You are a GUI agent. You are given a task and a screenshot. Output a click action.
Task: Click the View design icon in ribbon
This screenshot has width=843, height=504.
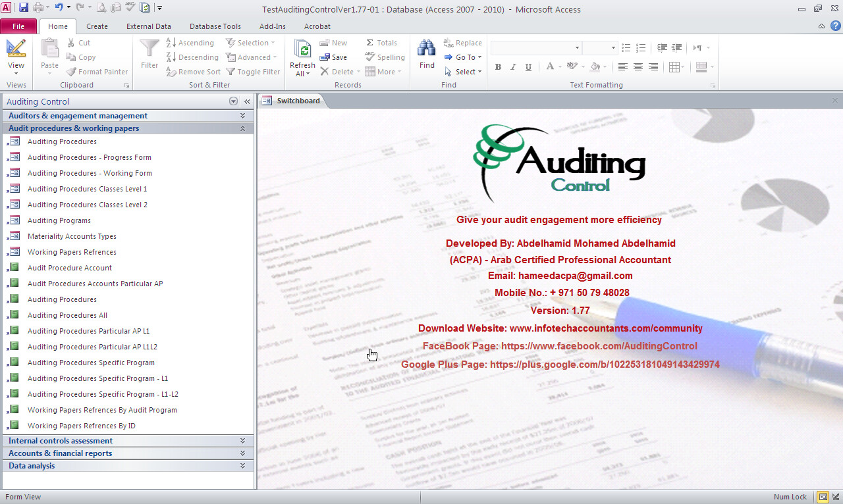(x=16, y=49)
